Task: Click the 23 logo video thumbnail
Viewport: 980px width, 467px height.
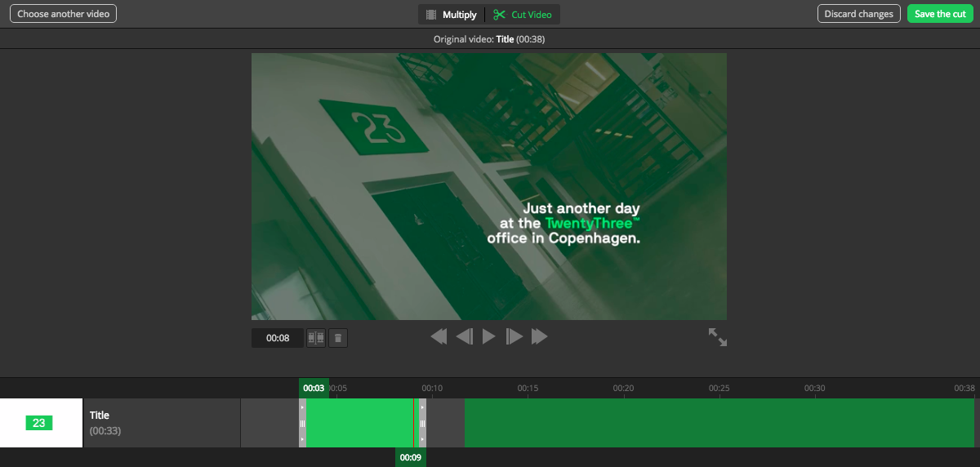Action: [41, 423]
